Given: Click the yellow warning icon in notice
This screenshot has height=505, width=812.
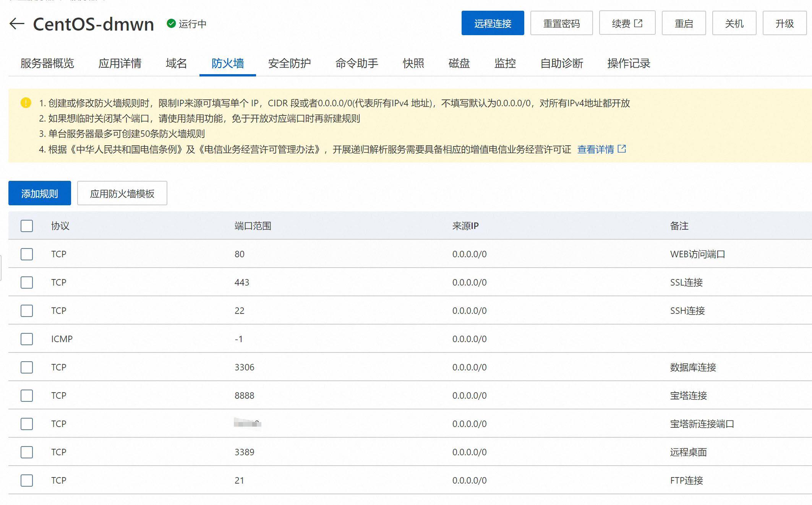Looking at the screenshot, I should point(26,103).
